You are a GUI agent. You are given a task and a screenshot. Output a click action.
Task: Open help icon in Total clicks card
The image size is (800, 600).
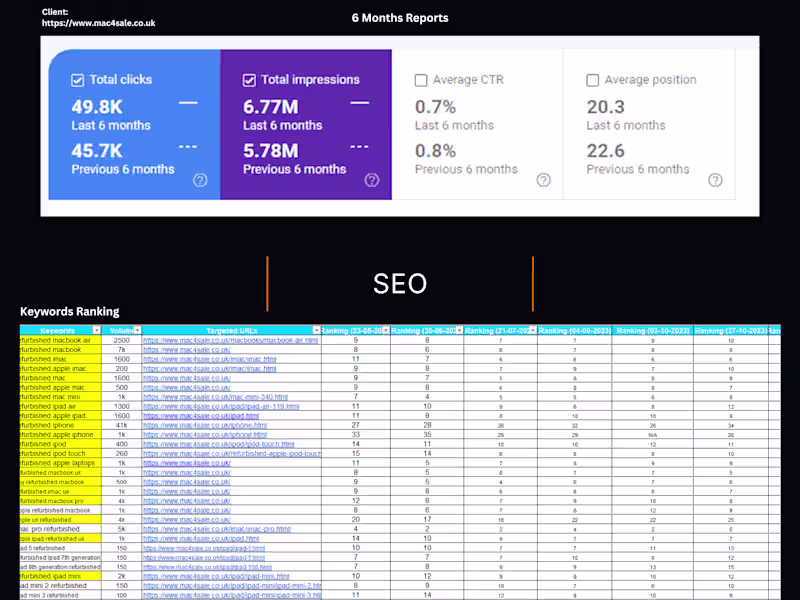200,180
